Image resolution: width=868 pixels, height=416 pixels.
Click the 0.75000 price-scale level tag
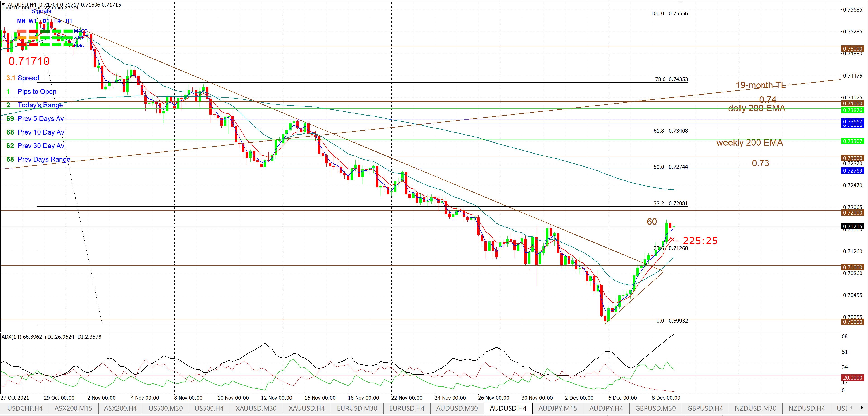point(852,49)
